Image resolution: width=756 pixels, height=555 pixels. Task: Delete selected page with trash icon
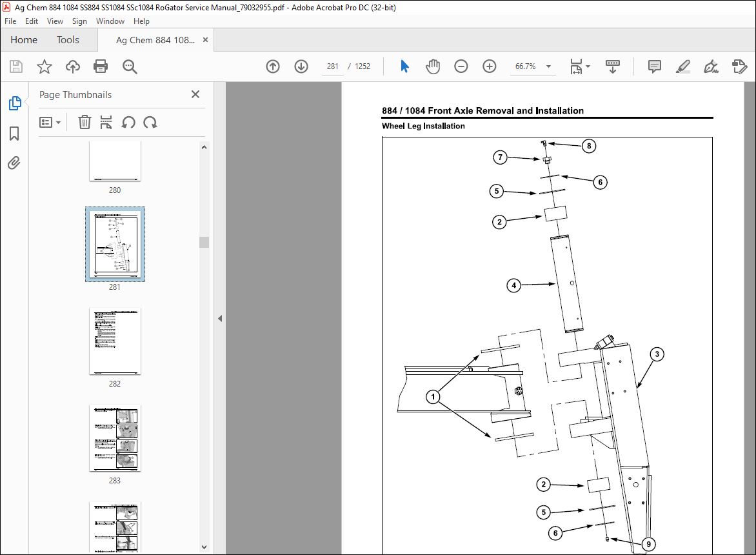pyautogui.click(x=85, y=122)
